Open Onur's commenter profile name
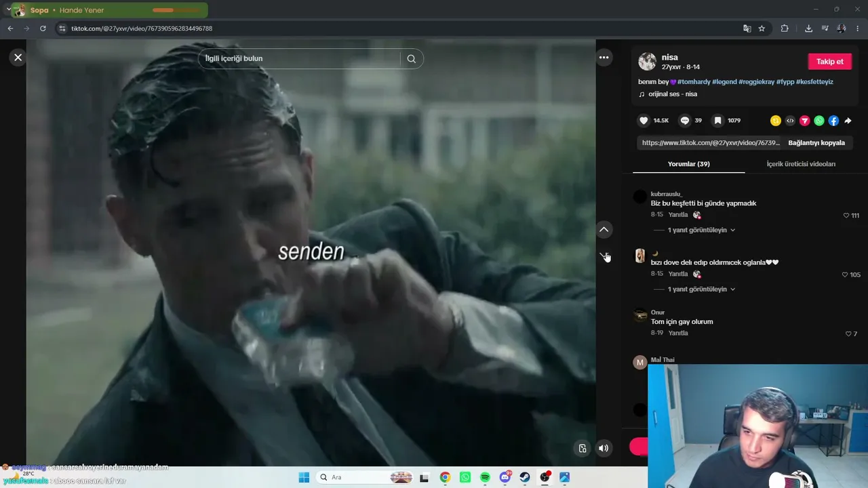868x488 pixels. (x=658, y=312)
